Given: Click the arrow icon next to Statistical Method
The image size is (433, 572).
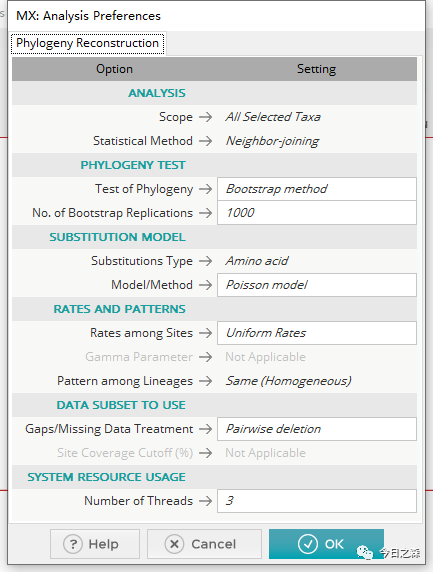Looking at the screenshot, I should [206, 141].
